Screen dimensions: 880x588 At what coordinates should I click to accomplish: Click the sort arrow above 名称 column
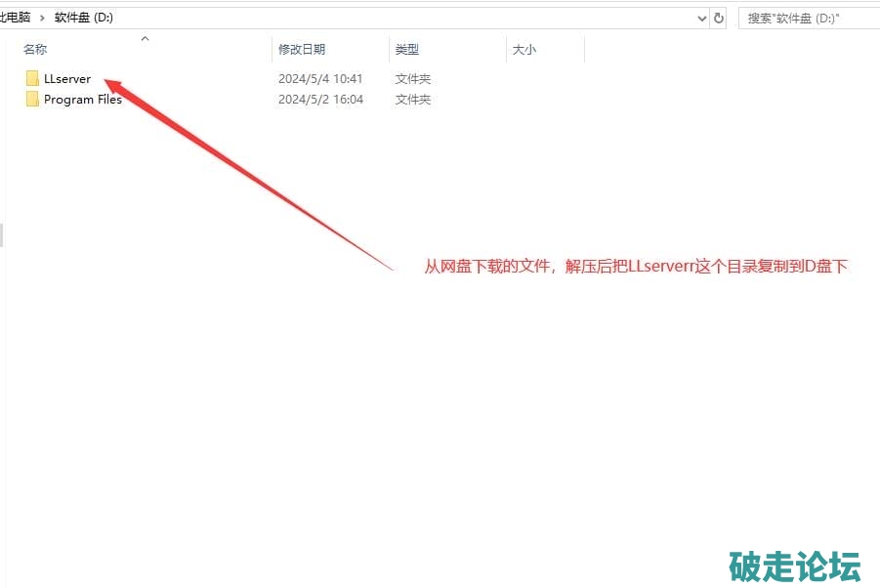point(145,39)
